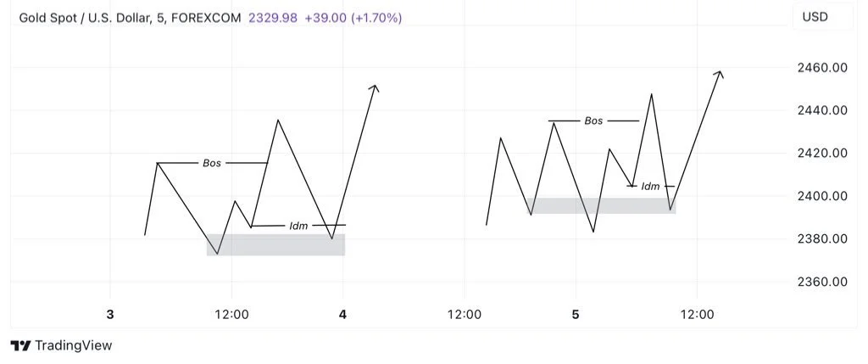This screenshot has height=364, width=868.
Task: Click the left gray demand zone rectangle
Action: click(x=275, y=245)
